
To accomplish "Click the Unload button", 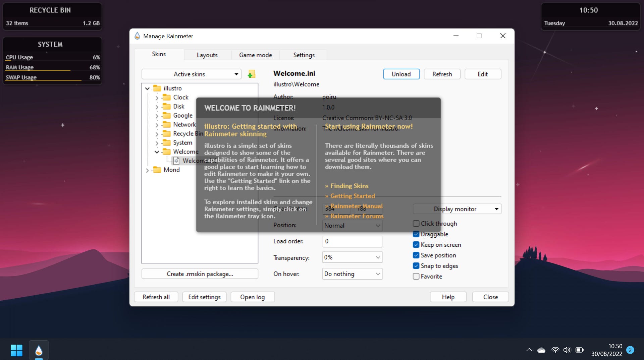I will point(401,74).
